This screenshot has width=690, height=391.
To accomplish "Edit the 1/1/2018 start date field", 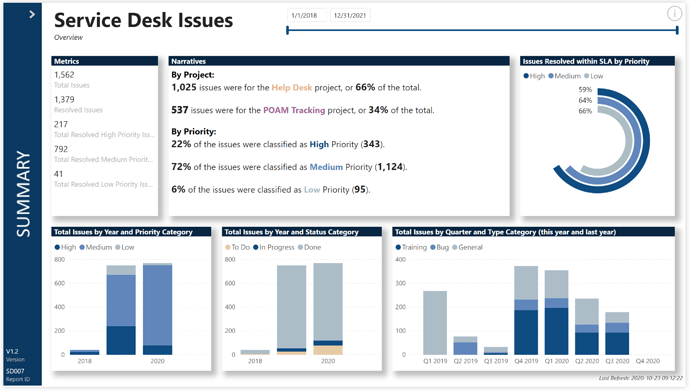I will [307, 15].
